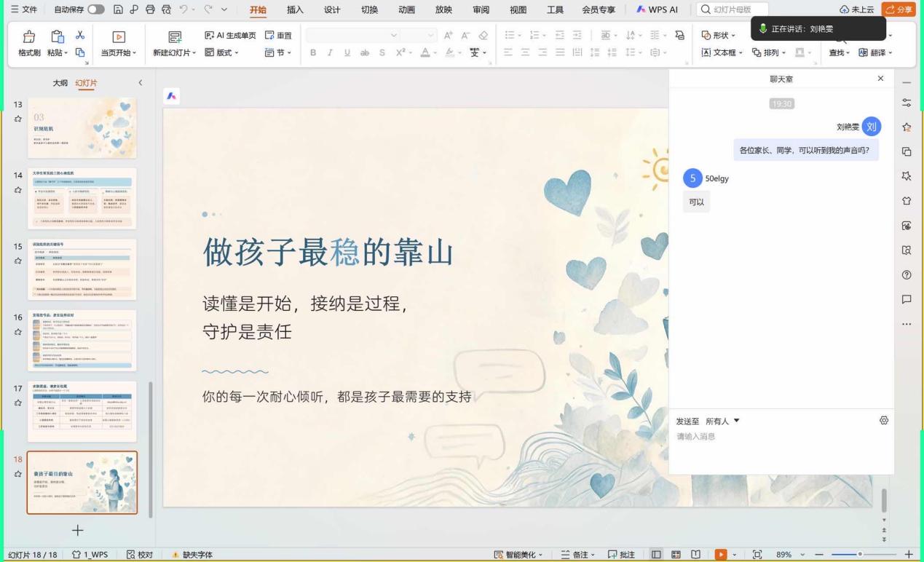Open the 新建幻灯片 dropdown
The image size is (924, 562).
pos(175,52)
